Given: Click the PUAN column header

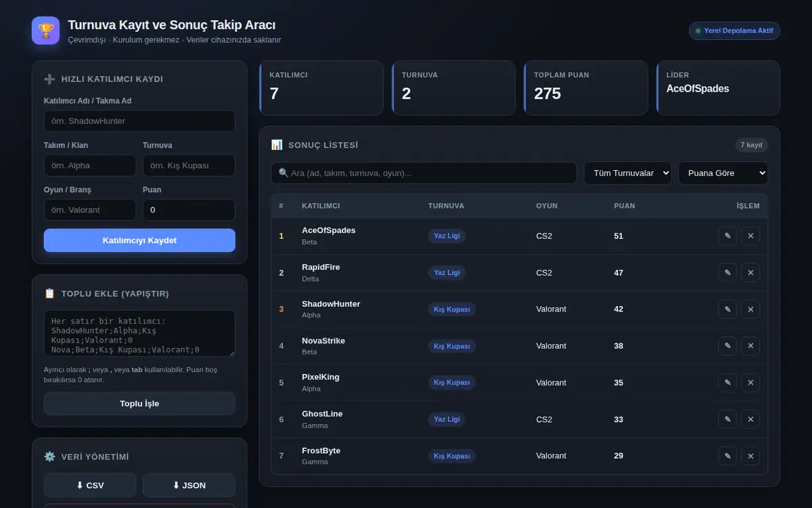Looking at the screenshot, I should [x=625, y=206].
